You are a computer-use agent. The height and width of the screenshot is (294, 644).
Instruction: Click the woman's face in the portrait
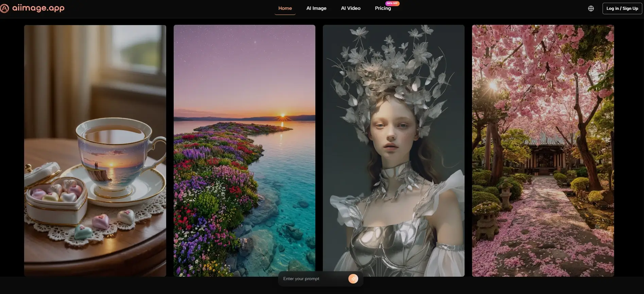pos(391,134)
